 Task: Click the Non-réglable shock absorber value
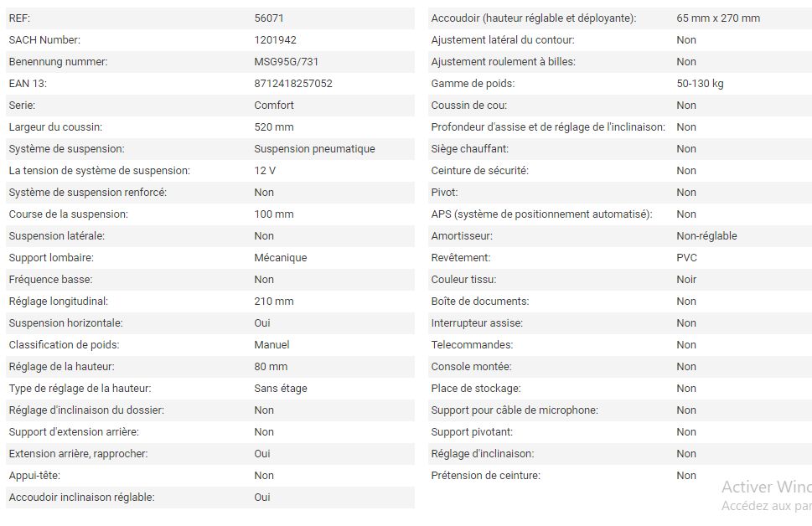706,236
